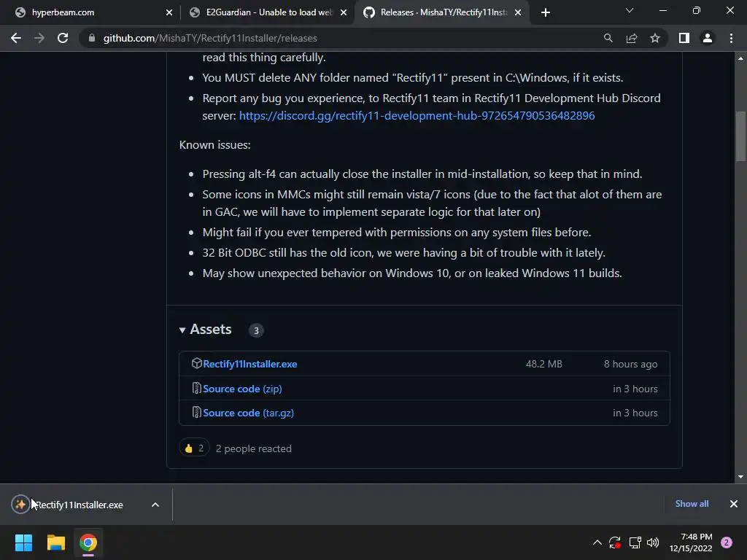Click the Assets count badge 3

(256, 330)
